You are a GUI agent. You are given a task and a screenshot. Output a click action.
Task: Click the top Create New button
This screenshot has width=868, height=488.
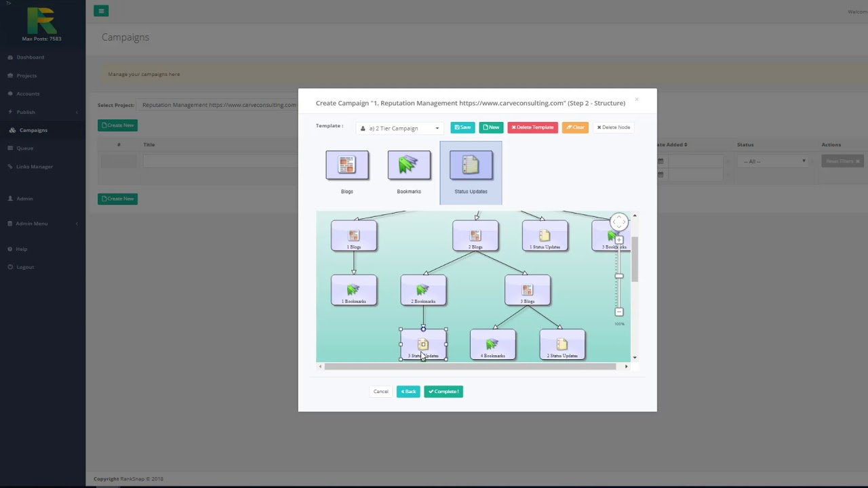coord(117,125)
